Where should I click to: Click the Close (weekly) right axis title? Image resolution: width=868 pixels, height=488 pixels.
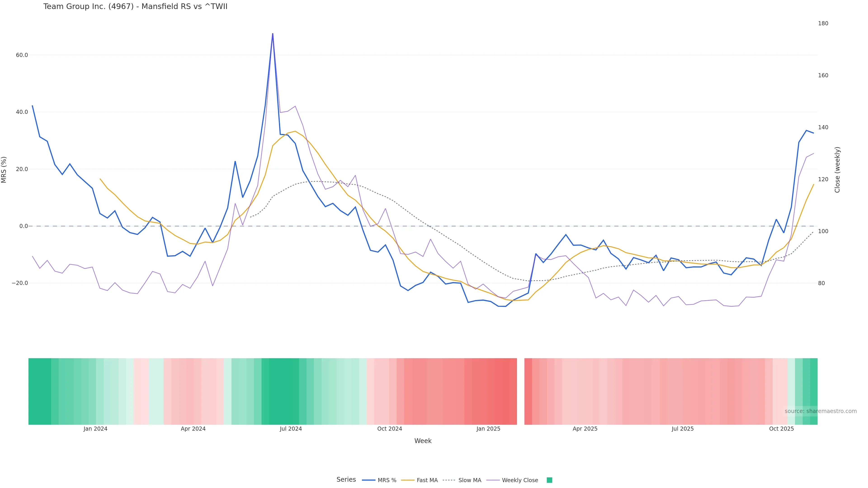[837, 169]
